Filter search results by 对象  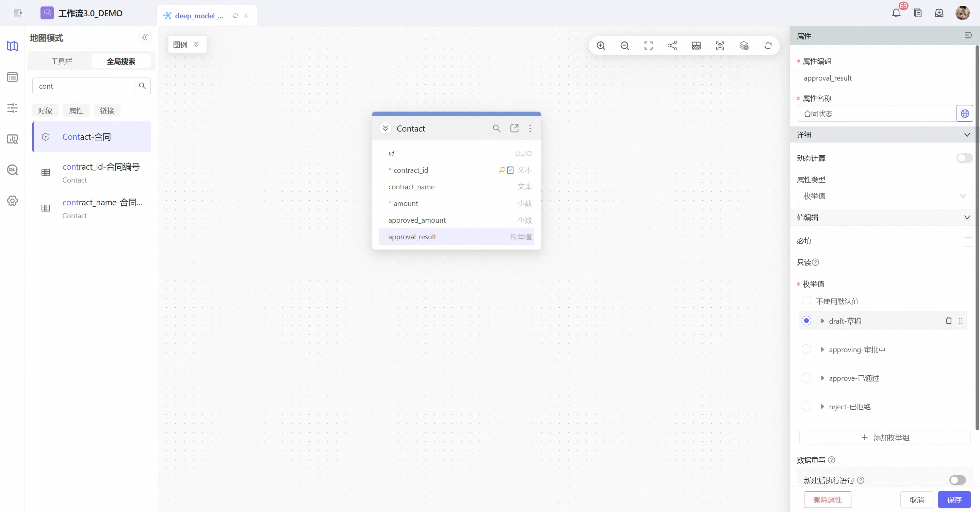click(x=45, y=110)
